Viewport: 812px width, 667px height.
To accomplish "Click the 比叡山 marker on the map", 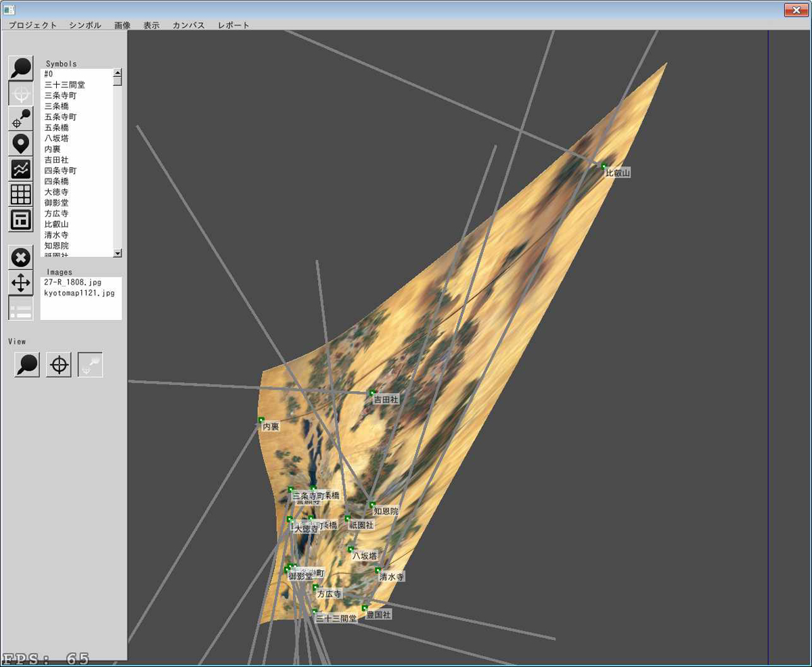I will (x=604, y=166).
